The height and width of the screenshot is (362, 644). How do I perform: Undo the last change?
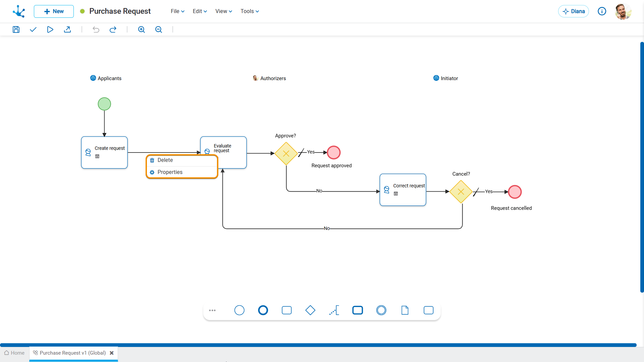(96, 29)
